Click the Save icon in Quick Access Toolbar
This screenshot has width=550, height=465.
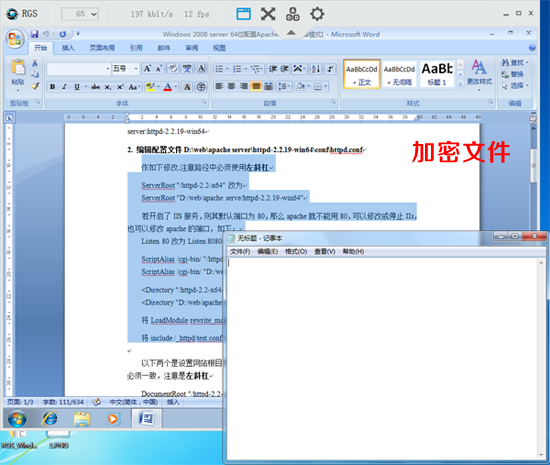pyautogui.click(x=34, y=34)
